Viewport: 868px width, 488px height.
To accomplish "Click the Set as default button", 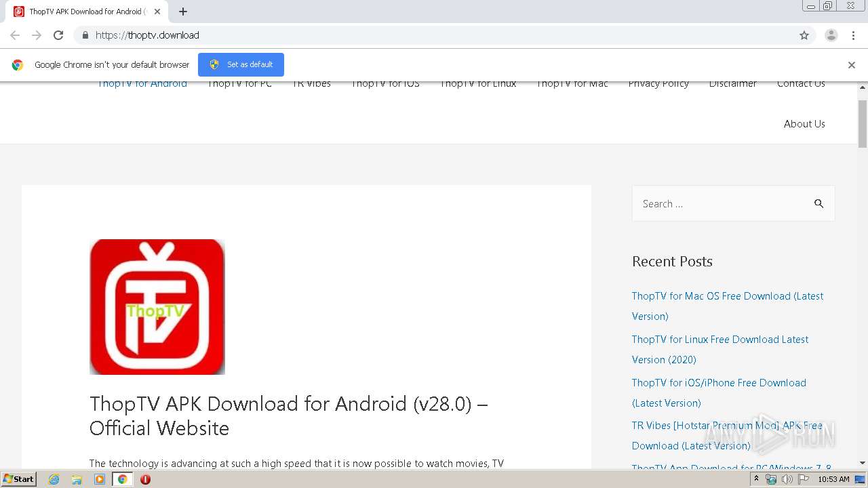I will (x=241, y=64).
